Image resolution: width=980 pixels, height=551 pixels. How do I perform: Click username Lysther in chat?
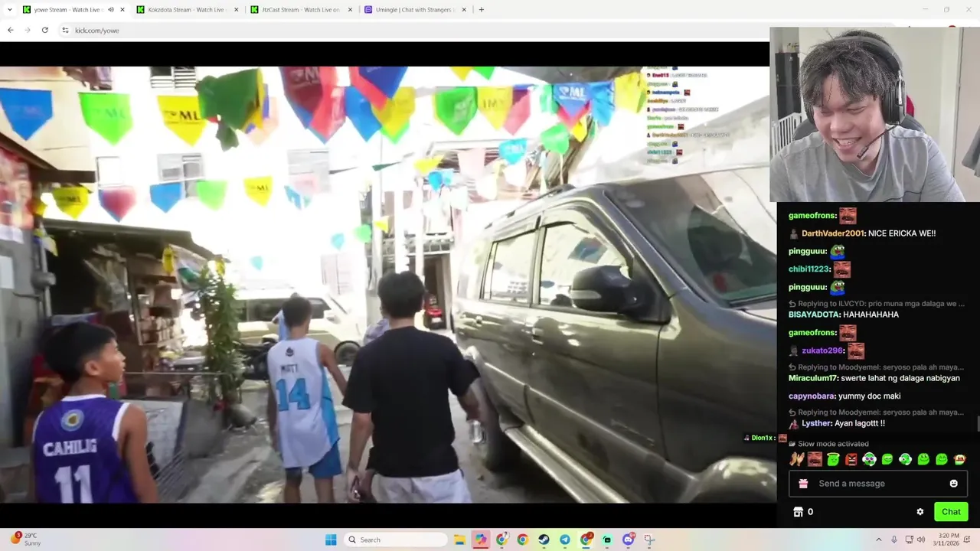(816, 423)
